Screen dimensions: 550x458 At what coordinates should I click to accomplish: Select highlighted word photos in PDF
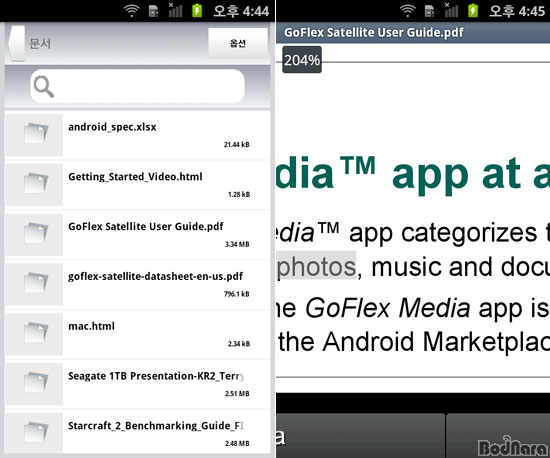point(316,266)
